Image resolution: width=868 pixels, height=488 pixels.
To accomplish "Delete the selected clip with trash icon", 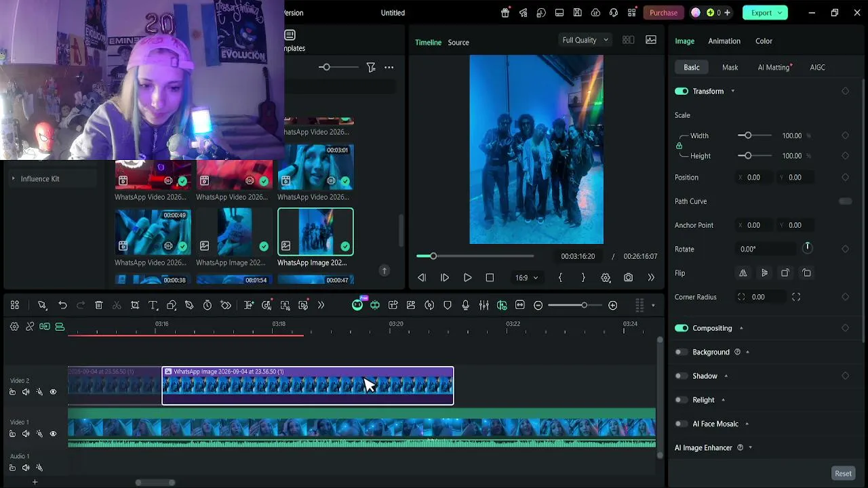I will click(98, 306).
